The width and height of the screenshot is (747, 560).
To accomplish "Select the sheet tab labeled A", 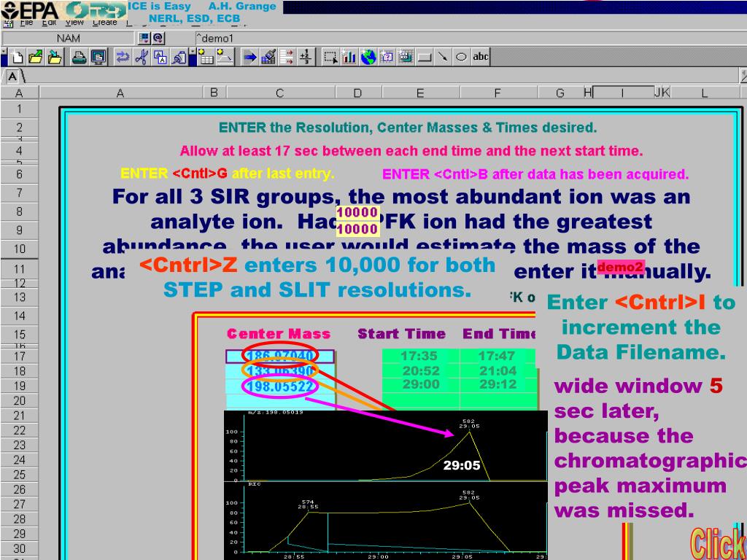I will click(13, 77).
